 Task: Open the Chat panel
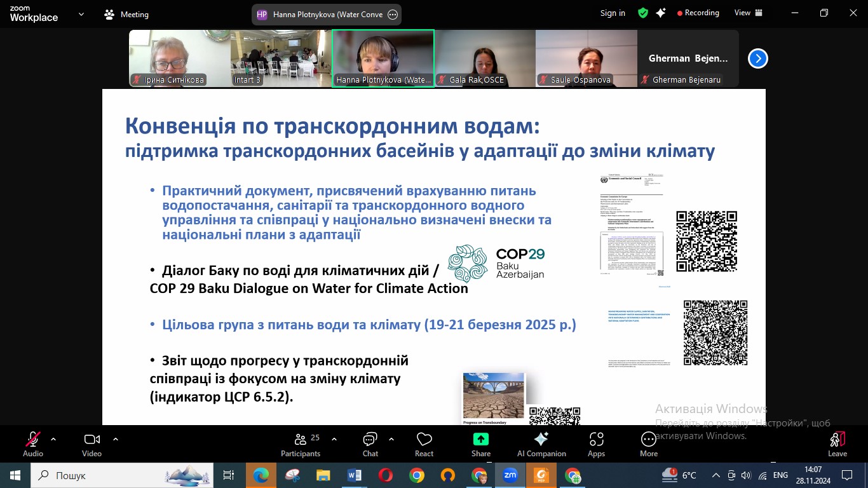(370, 444)
